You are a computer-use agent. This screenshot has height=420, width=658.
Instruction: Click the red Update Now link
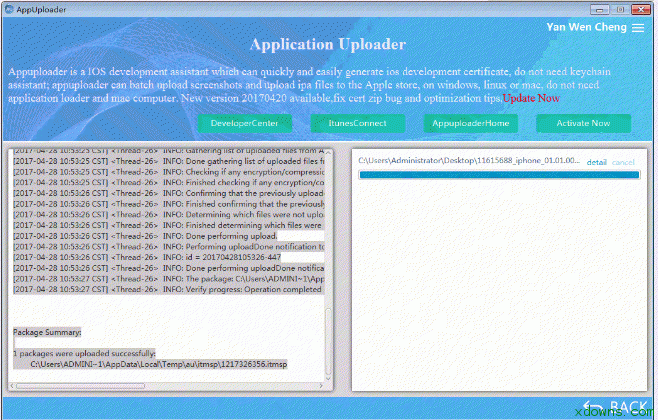(x=531, y=98)
